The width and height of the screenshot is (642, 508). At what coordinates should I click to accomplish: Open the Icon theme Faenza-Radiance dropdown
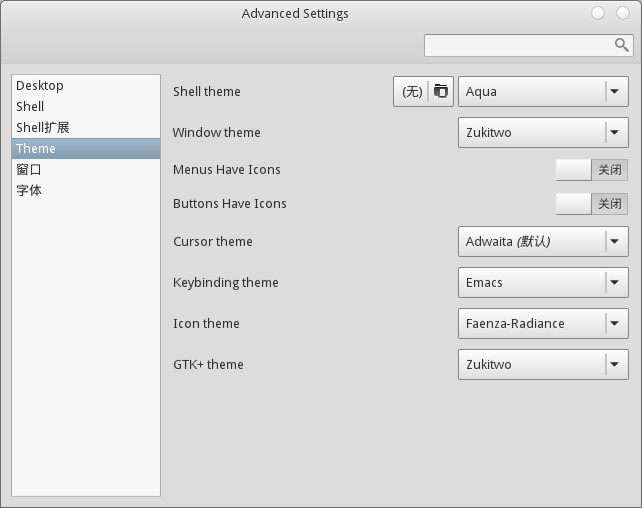[543, 323]
